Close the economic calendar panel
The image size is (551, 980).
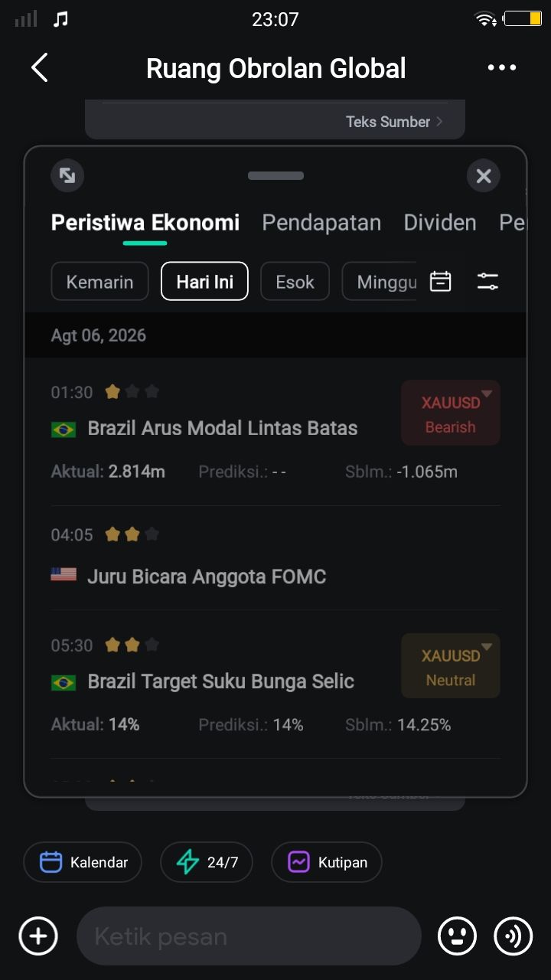(x=484, y=176)
